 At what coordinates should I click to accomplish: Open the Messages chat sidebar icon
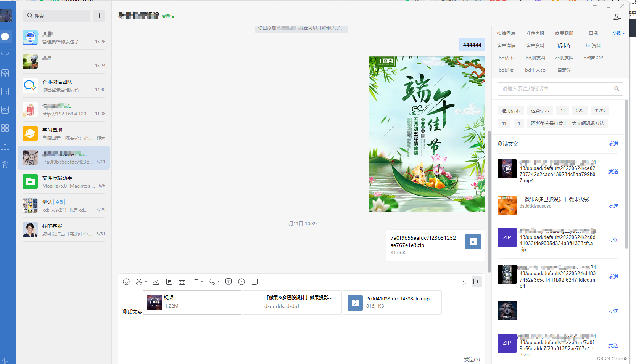(x=5, y=37)
